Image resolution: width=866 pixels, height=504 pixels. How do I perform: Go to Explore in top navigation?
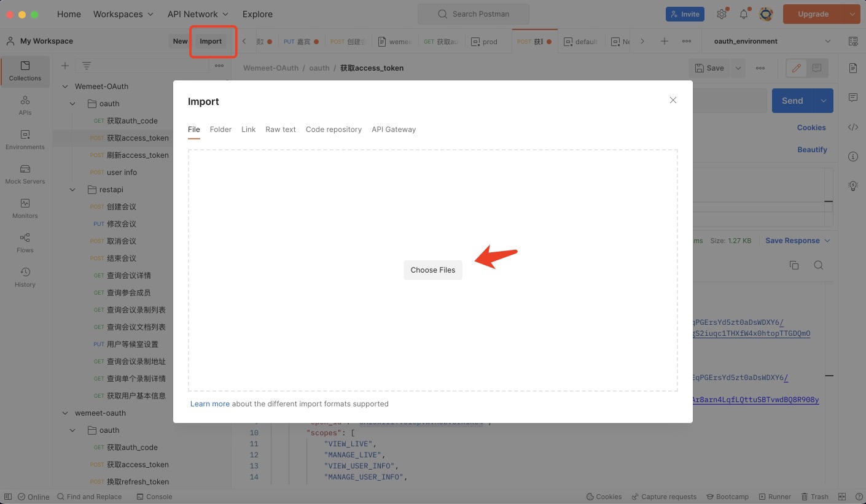click(257, 14)
